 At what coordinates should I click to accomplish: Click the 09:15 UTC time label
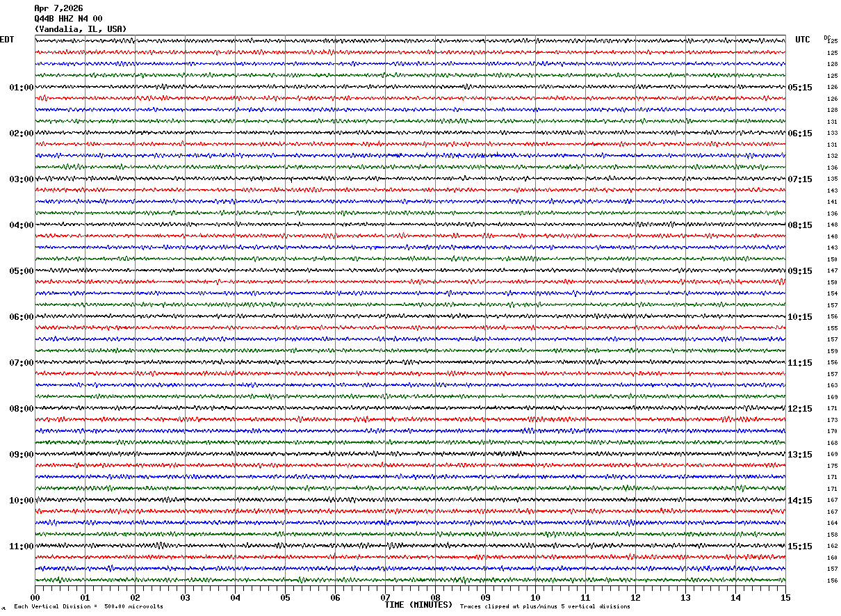click(x=800, y=271)
